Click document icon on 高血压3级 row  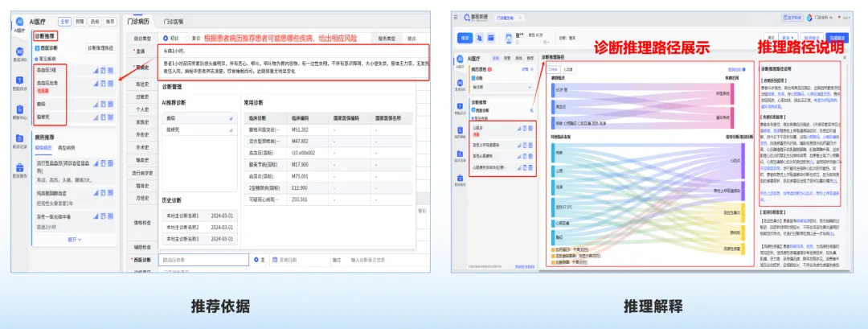(x=103, y=70)
